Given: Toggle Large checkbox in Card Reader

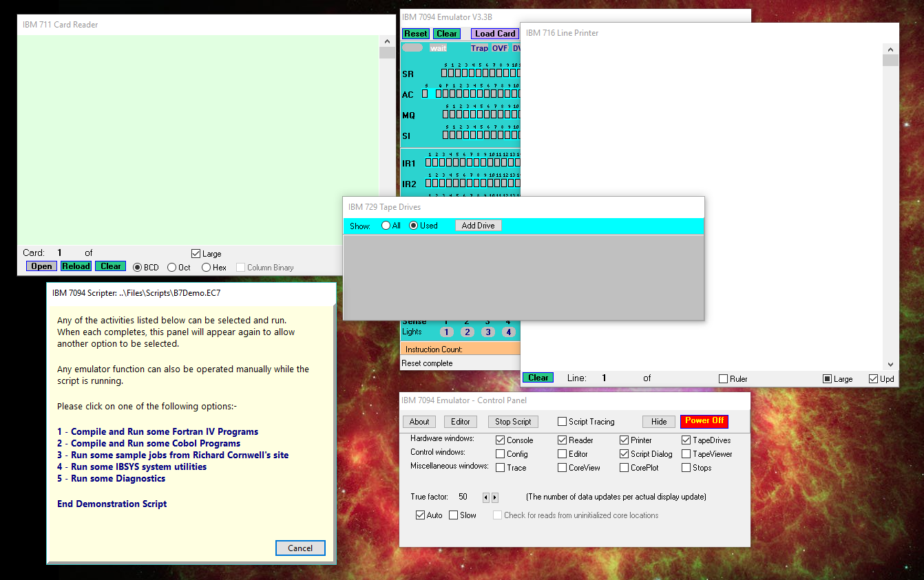Looking at the screenshot, I should pos(196,254).
